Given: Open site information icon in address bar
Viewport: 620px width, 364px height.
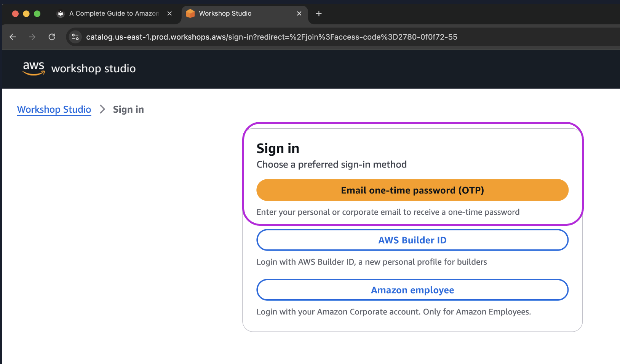Looking at the screenshot, I should coord(75,37).
